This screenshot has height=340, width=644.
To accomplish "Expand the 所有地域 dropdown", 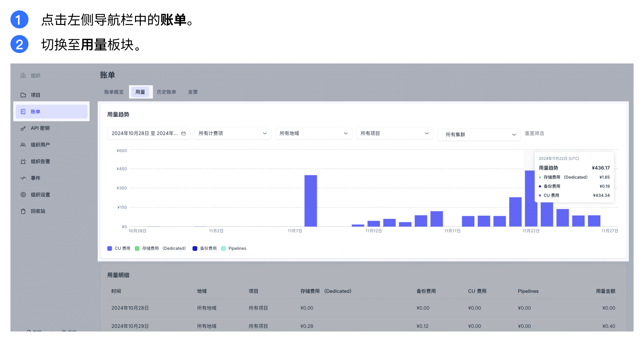I will pyautogui.click(x=314, y=134).
